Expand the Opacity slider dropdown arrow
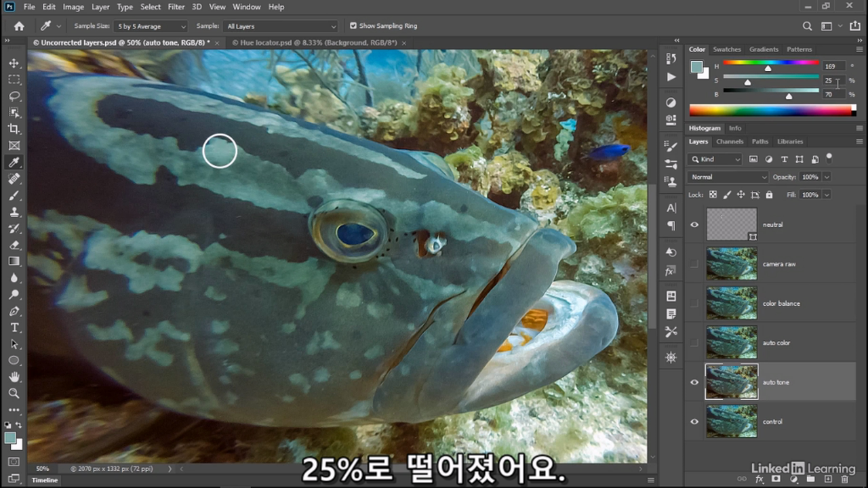 827,177
